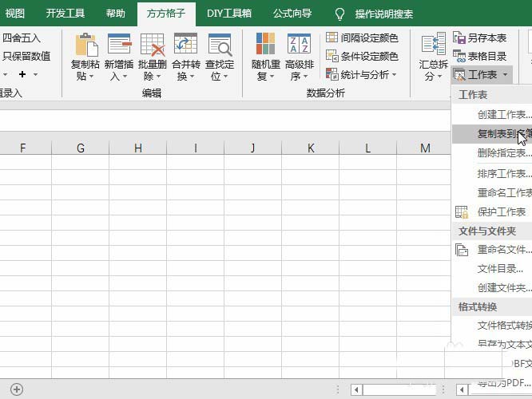Click the 查找定位 magnifier icon
Image resolution: width=532 pixels, height=399 pixels.
pyautogui.click(x=220, y=45)
